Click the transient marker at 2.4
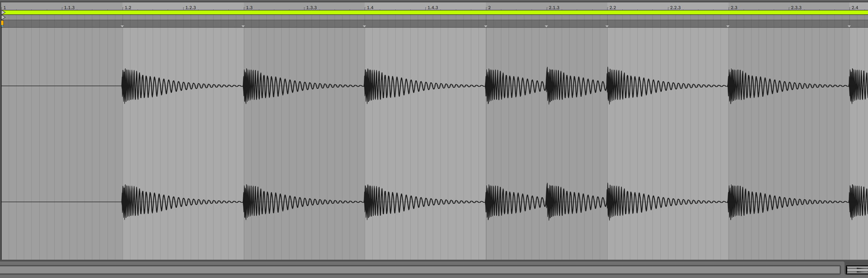The image size is (868, 278). [849, 26]
